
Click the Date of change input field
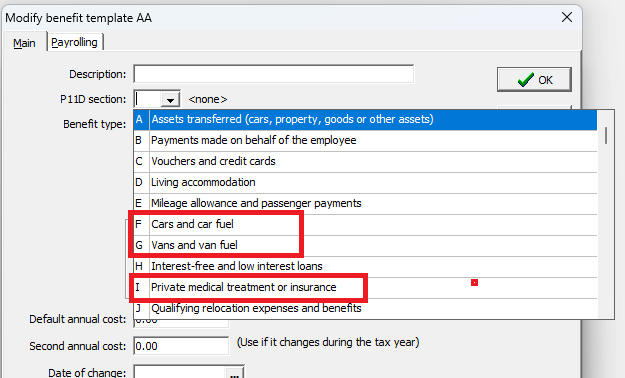pos(180,373)
